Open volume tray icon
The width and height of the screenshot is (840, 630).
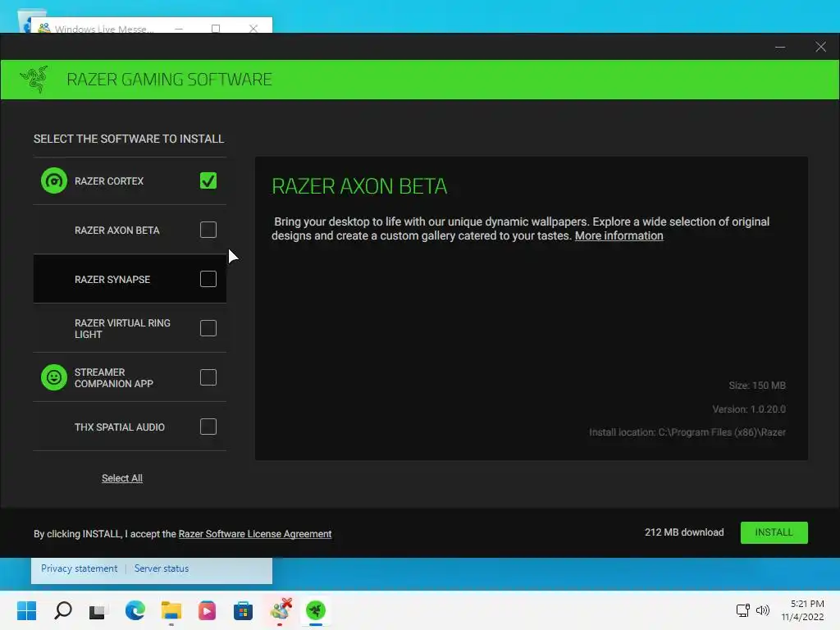click(x=762, y=610)
